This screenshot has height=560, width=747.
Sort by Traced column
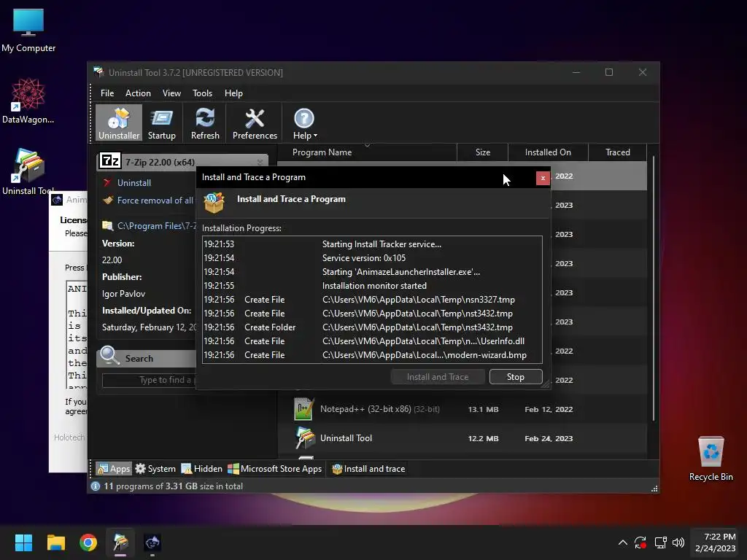point(617,152)
